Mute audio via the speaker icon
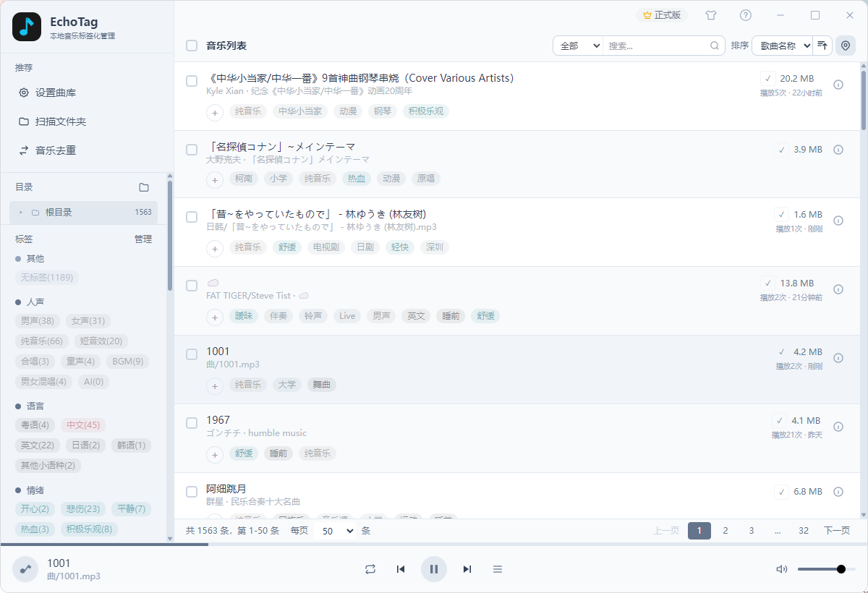This screenshot has height=593, width=868. click(781, 569)
